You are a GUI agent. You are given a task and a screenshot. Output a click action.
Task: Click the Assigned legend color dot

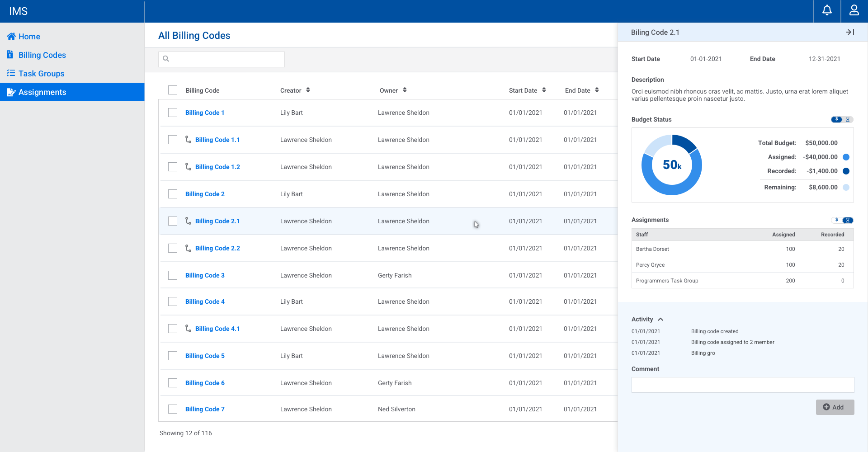pos(846,157)
